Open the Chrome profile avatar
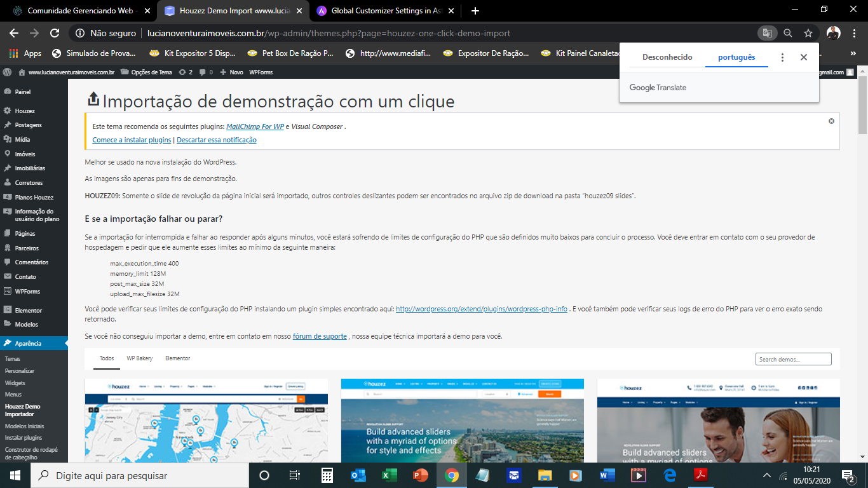 [833, 33]
